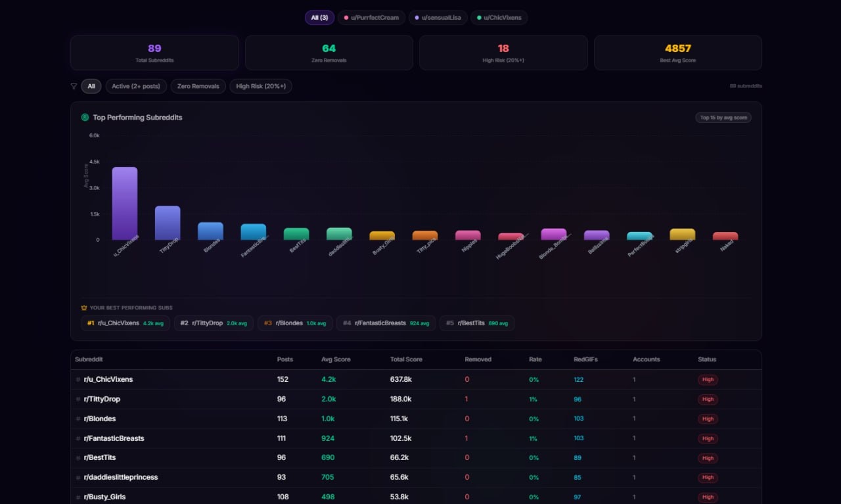Click the crown icon above Your Best Performing Subs
Image resolution: width=841 pixels, height=504 pixels.
[x=83, y=307]
